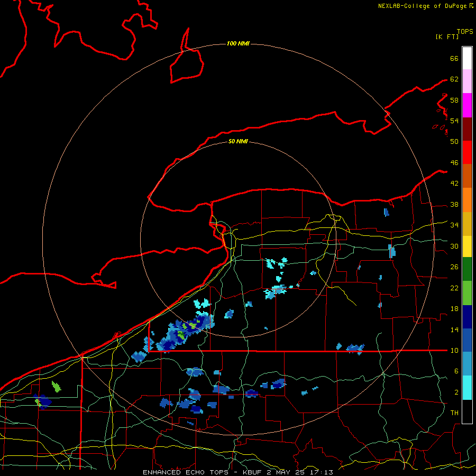Click the "62" legend value

pyautogui.click(x=454, y=79)
